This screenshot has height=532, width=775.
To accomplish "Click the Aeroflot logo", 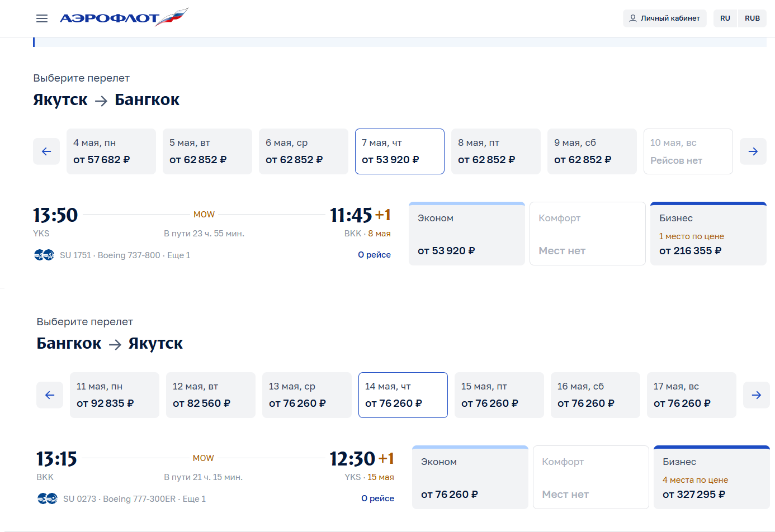I will pyautogui.click(x=124, y=18).
